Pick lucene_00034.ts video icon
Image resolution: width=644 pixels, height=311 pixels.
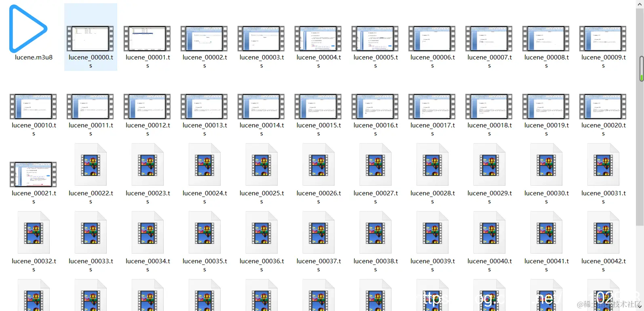click(x=147, y=233)
